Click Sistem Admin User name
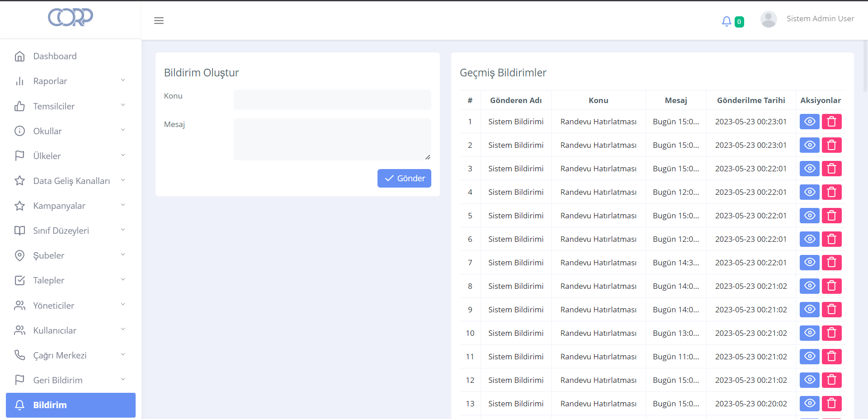Screen dimensions: 868x419 (x=820, y=19)
